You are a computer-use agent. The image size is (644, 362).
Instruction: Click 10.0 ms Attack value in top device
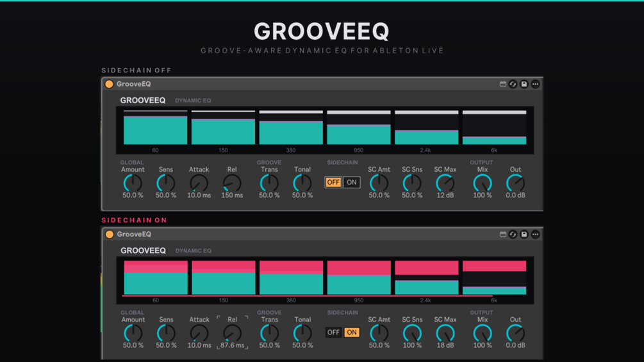tap(199, 195)
